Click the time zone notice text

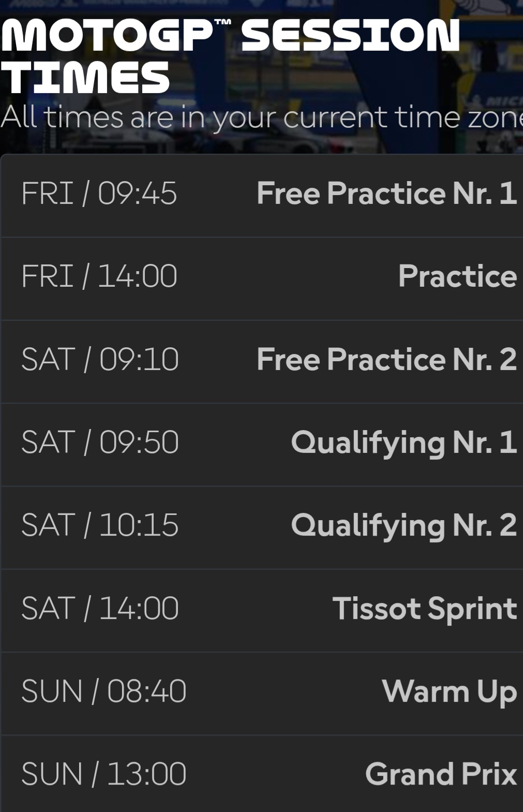(x=261, y=117)
